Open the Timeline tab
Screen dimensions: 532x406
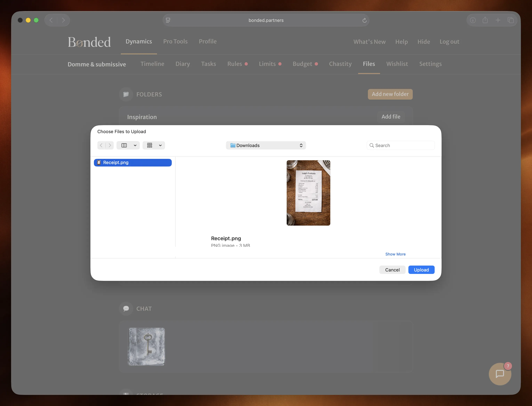pos(152,64)
